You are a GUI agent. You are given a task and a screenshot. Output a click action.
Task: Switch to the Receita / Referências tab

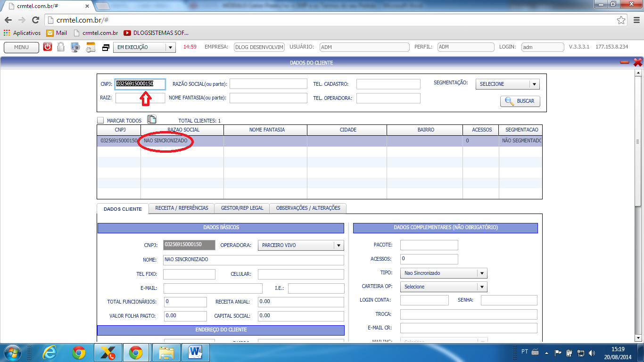[182, 208]
